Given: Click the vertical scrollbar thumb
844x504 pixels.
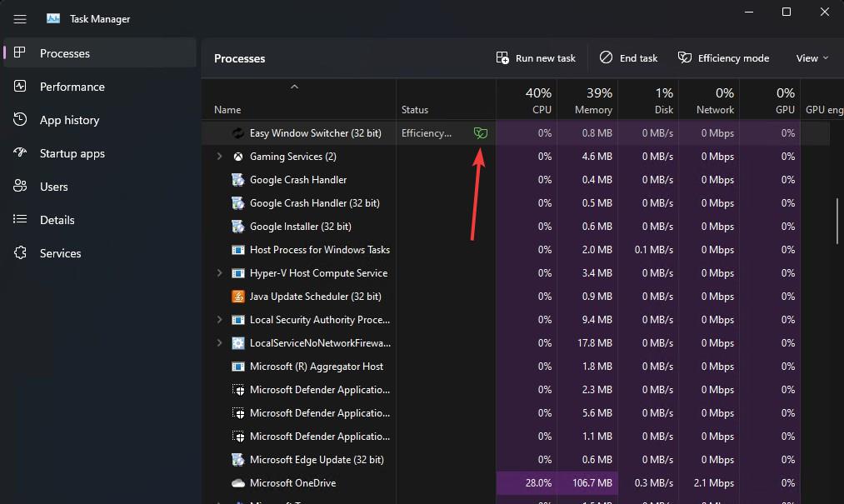Looking at the screenshot, I should 837,219.
